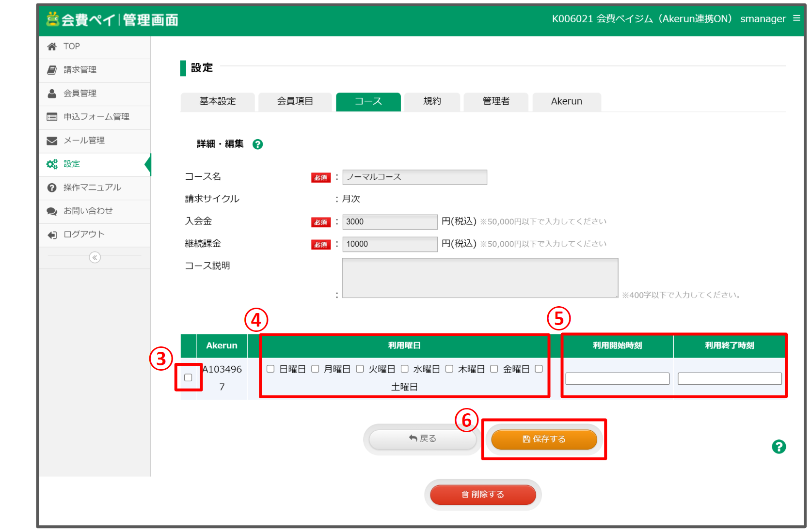Click the TOP home icon in sidebar
The width and height of the screenshot is (811, 532).
pos(52,47)
